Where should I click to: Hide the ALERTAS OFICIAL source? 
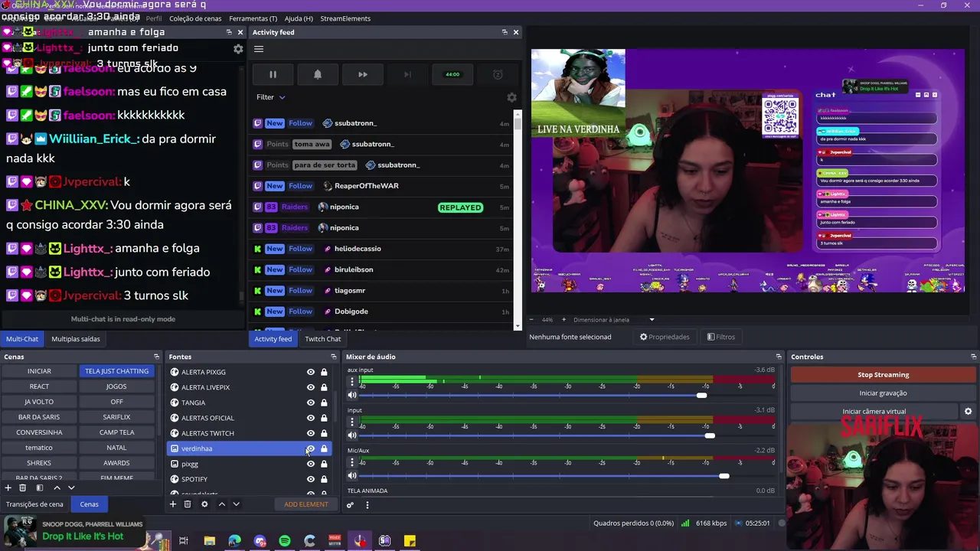(x=310, y=418)
